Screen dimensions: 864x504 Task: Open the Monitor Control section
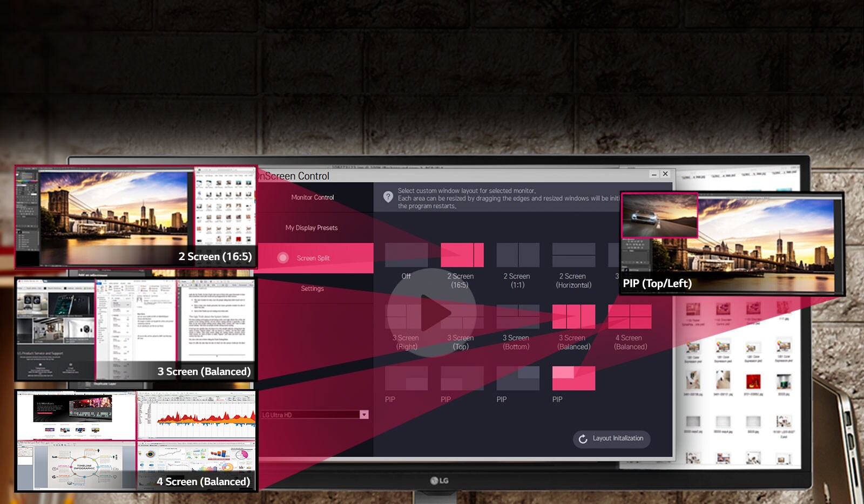click(312, 197)
